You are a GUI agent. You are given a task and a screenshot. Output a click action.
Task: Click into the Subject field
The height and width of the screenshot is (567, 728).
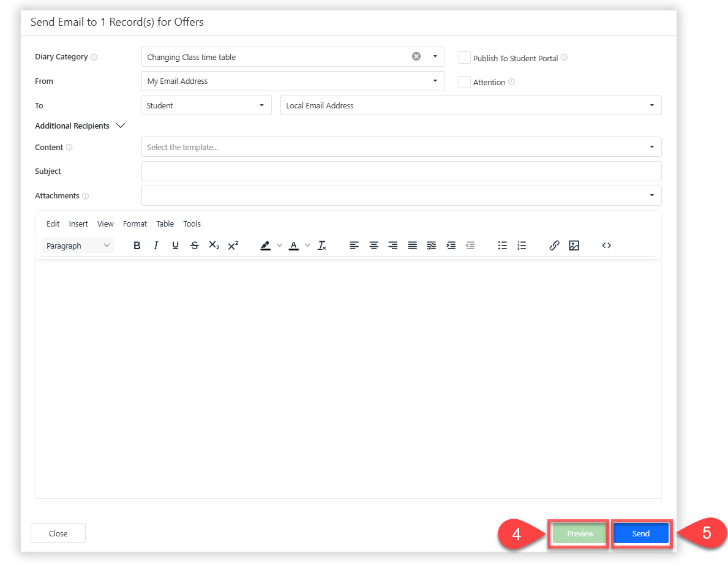pos(401,171)
